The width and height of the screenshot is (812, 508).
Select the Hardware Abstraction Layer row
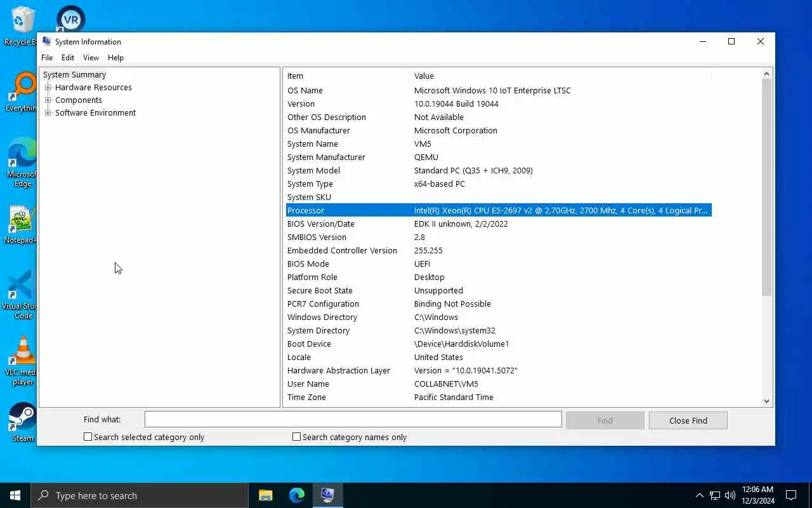[x=499, y=370]
